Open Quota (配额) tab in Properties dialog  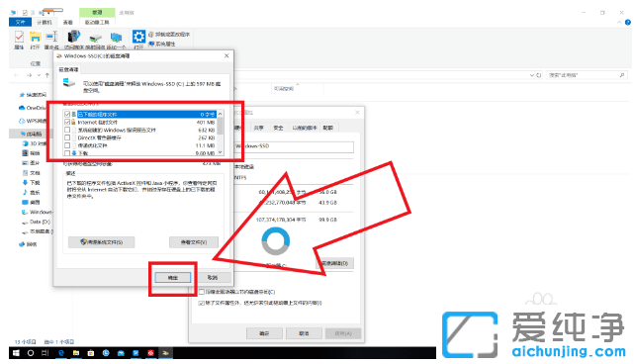328,128
